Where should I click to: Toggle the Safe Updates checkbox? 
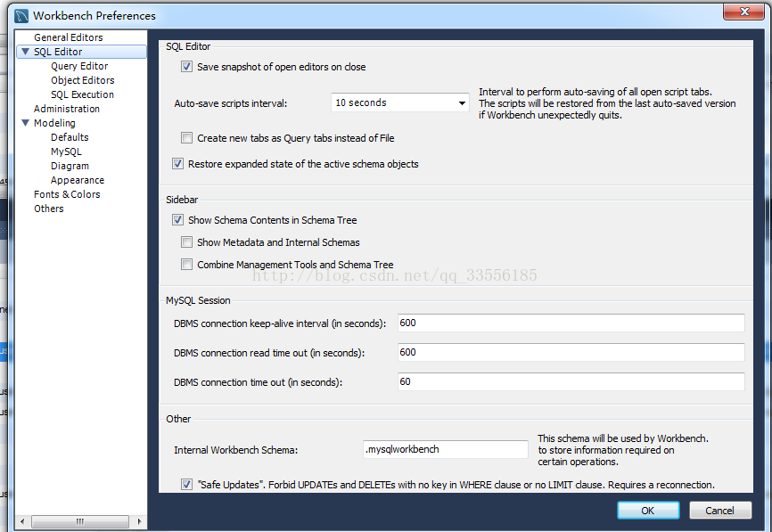[x=186, y=484]
